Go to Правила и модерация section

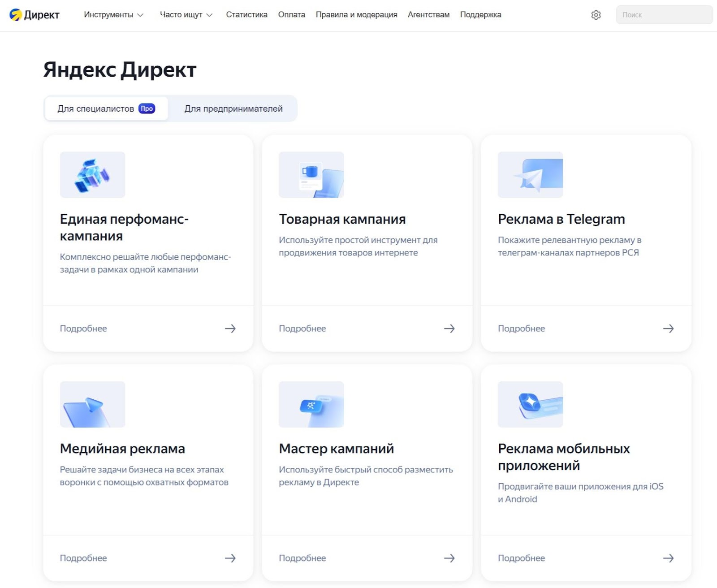click(356, 15)
